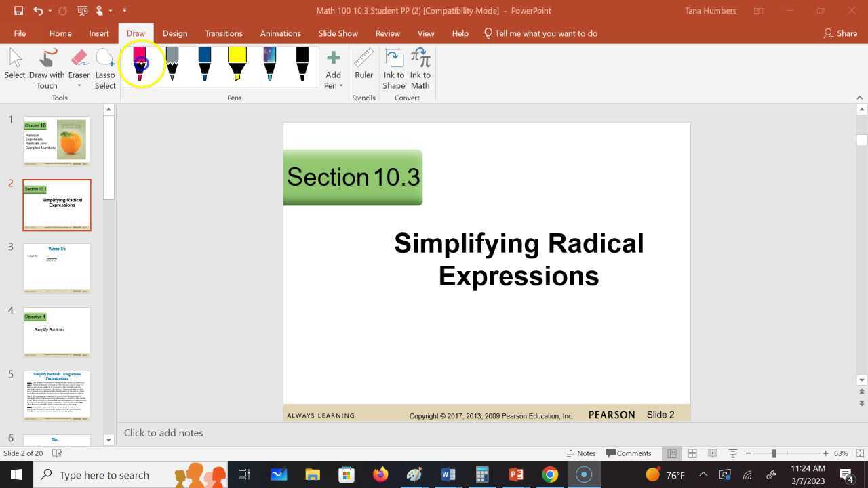This screenshot has height=488, width=868.
Task: Toggle the Comments pane
Action: [629, 453]
